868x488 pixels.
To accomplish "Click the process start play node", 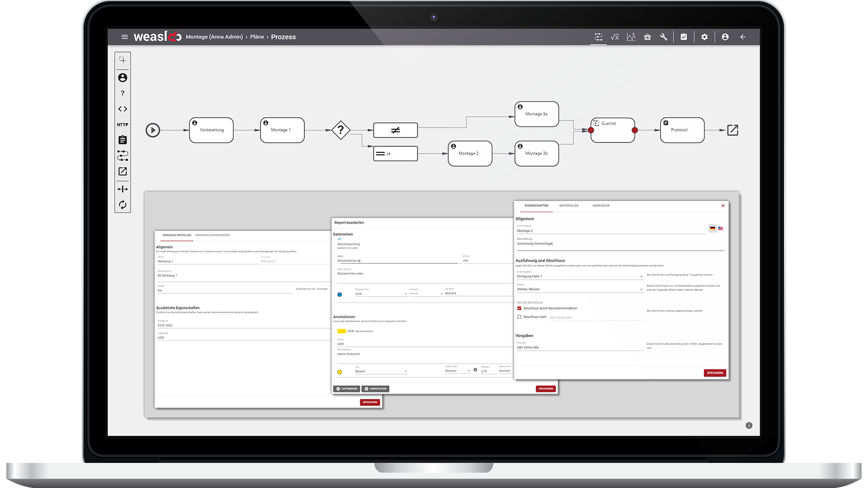I will point(153,130).
